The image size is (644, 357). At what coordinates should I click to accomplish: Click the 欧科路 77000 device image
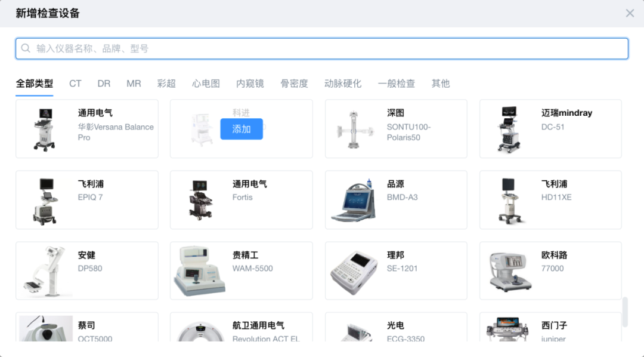click(x=510, y=272)
